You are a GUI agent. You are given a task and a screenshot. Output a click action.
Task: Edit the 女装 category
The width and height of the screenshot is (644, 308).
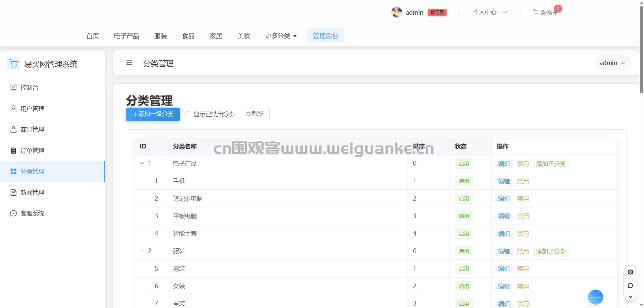[504, 286]
